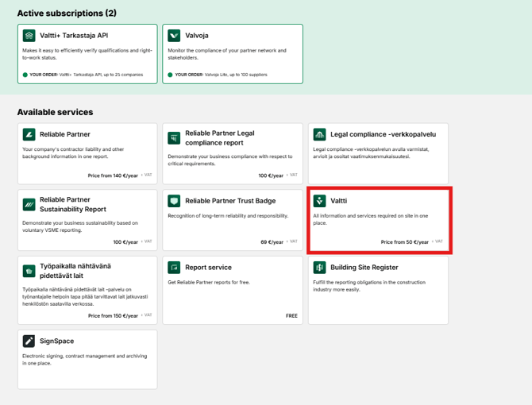532x405 pixels.
Task: Open the Legal compliance -verkkopalvelu title
Action: [x=383, y=134]
